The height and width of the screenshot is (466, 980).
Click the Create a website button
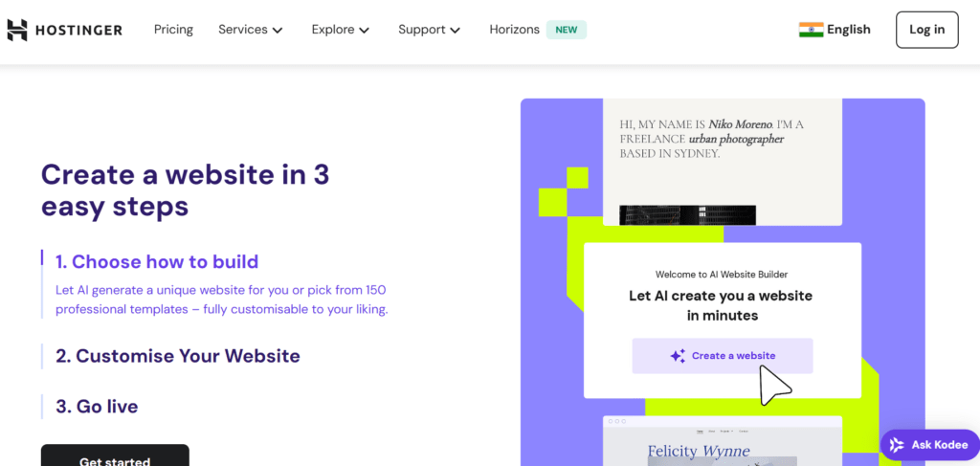click(x=723, y=356)
